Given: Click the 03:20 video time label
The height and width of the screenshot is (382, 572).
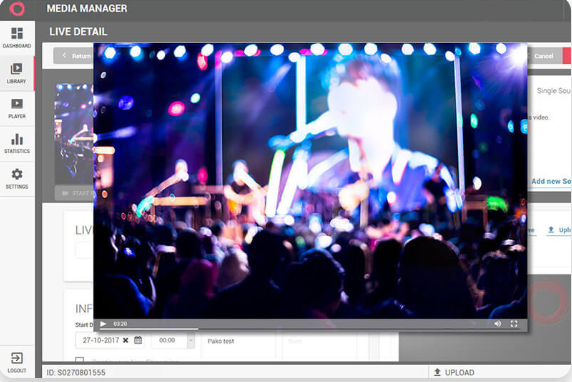Looking at the screenshot, I should click(x=120, y=324).
